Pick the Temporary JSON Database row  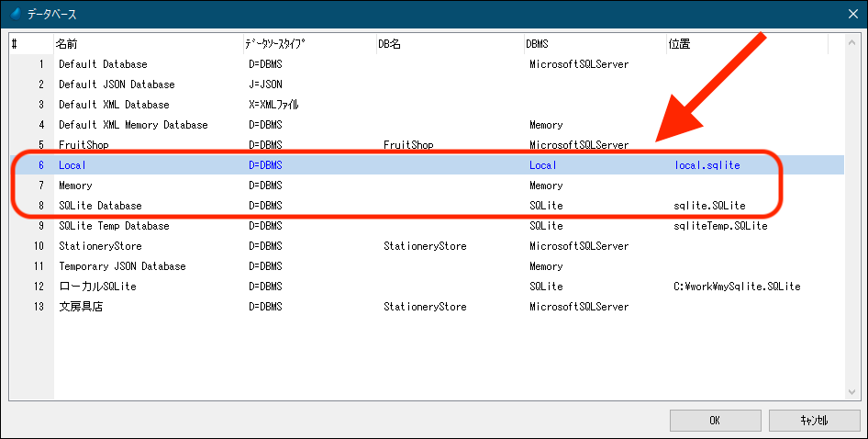pos(122,266)
